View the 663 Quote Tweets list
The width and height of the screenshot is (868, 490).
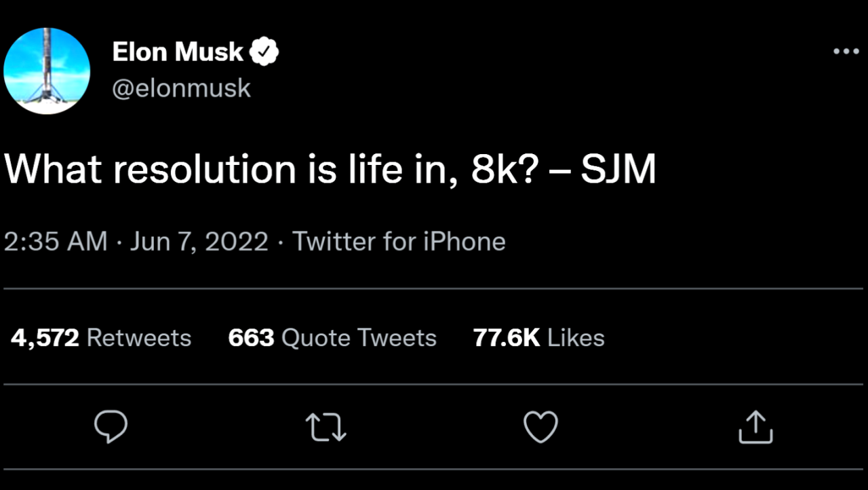[x=332, y=337]
